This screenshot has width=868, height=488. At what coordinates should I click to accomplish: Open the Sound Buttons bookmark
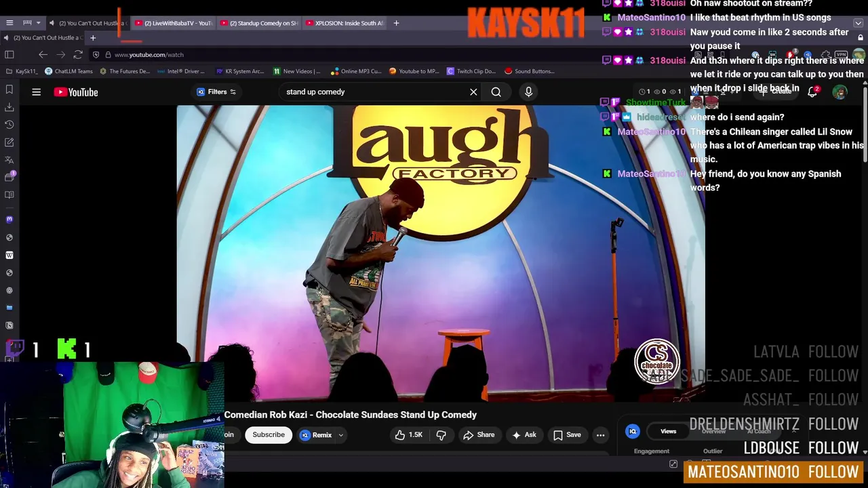click(529, 71)
